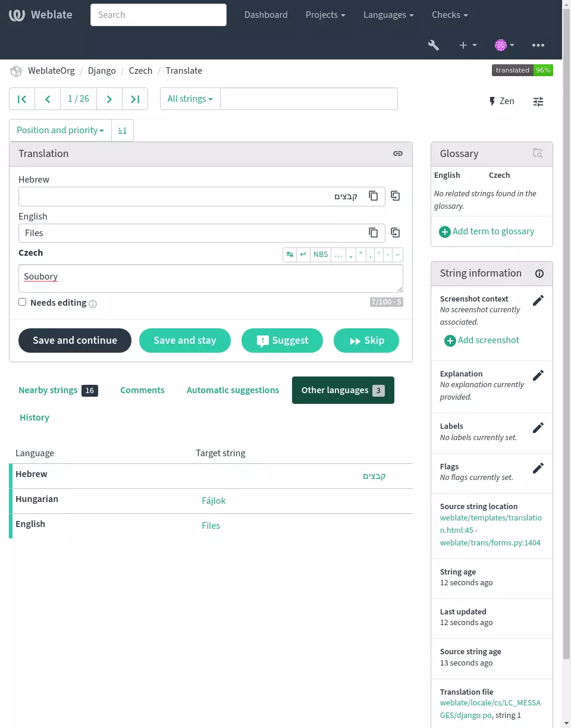This screenshot has height=728, width=571.
Task: Insert a non-breaking space (NBS)
Action: [321, 255]
